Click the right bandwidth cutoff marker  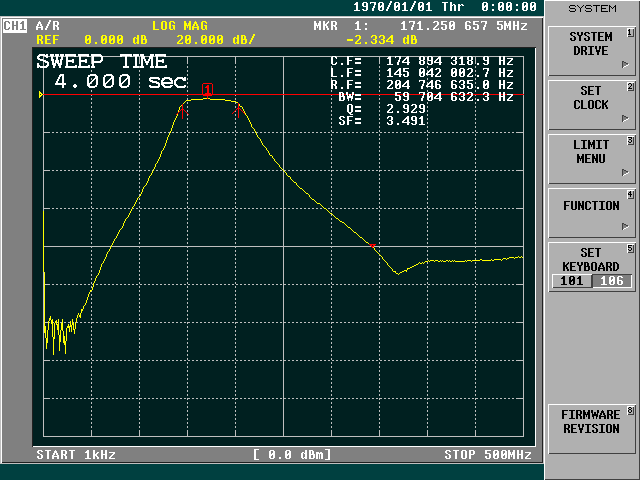point(237,110)
